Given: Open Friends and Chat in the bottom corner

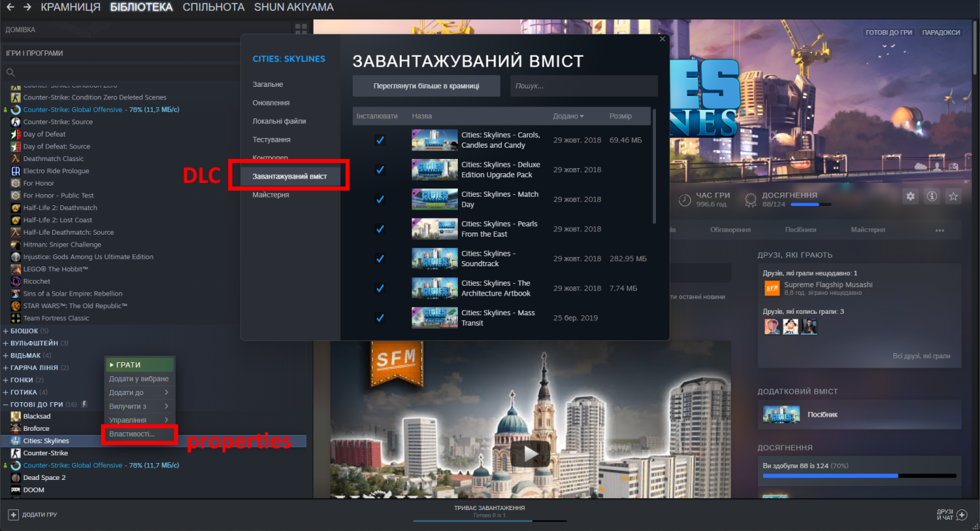Looking at the screenshot, I should tap(950, 515).
